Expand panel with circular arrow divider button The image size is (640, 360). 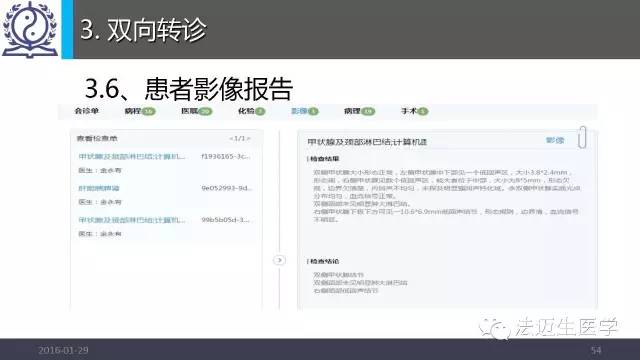[279, 260]
